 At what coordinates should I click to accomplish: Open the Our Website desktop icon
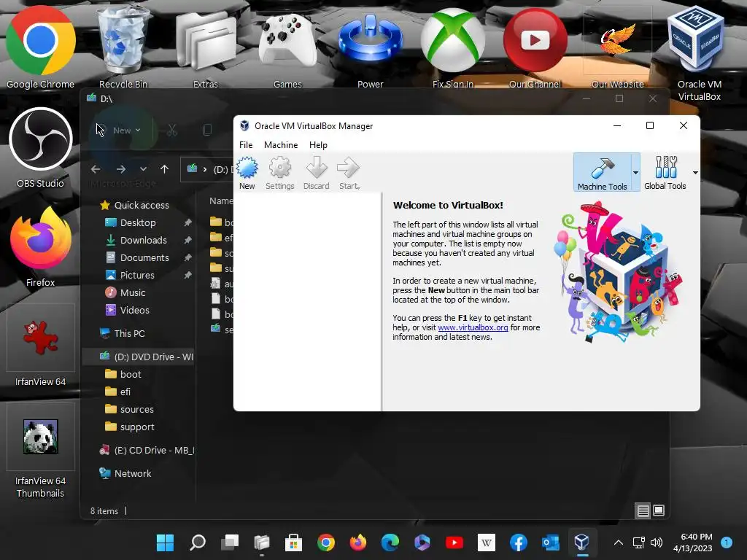pyautogui.click(x=617, y=47)
